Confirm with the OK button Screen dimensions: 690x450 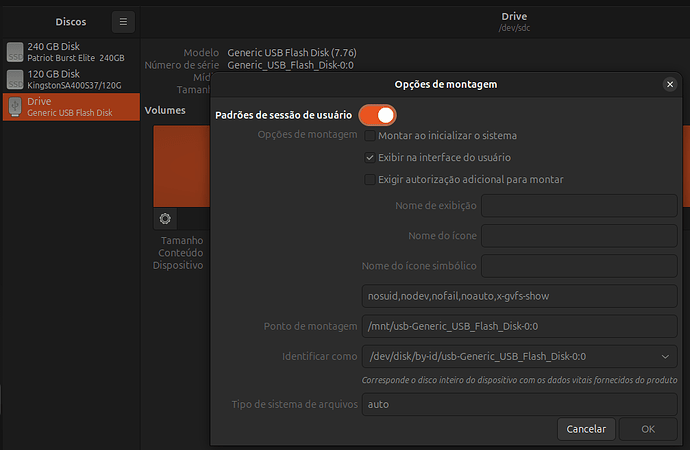point(647,429)
